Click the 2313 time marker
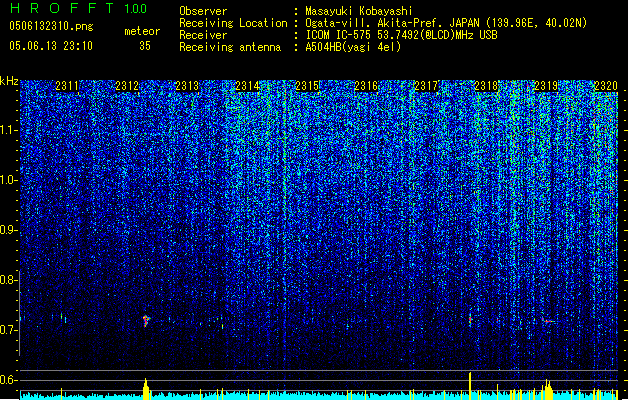 pos(187,86)
